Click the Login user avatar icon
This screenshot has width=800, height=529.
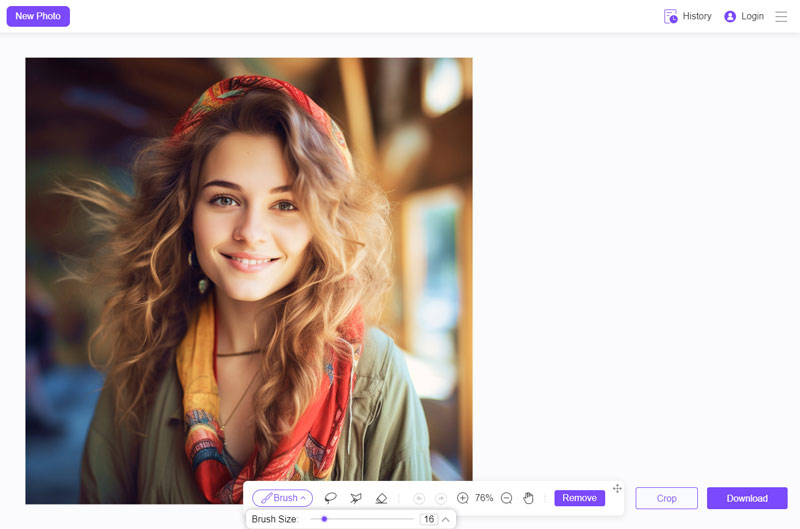(730, 16)
